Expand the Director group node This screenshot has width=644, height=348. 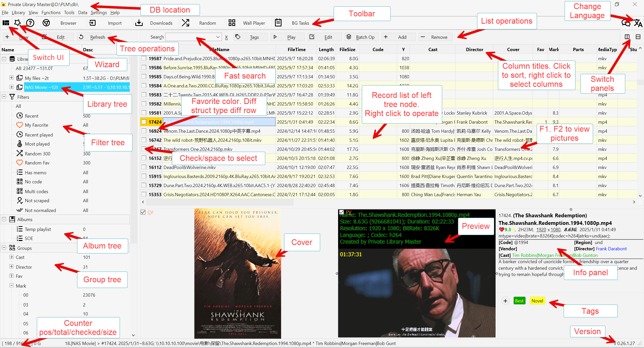point(12,267)
